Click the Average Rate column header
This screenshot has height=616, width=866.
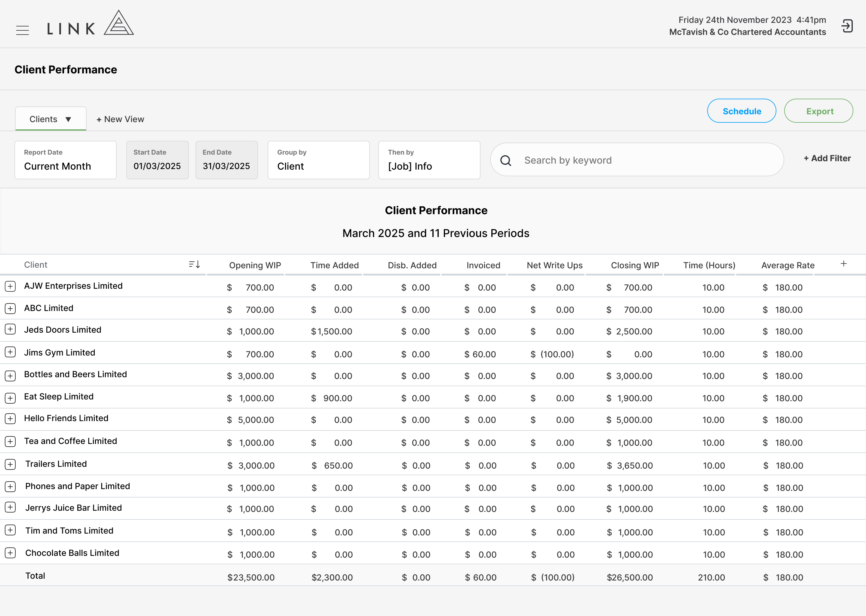[x=788, y=266]
